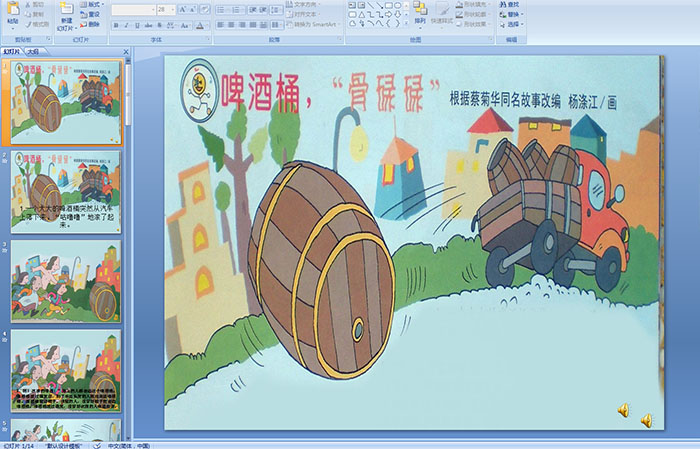
Task: Click the Shrink Font (smaller A) icon
Action: [x=192, y=10]
